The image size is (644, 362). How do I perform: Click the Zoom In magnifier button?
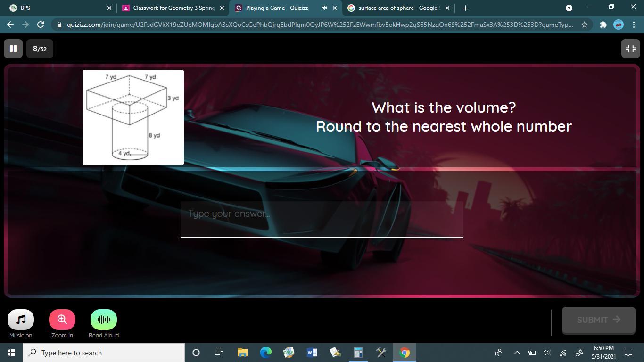(62, 320)
